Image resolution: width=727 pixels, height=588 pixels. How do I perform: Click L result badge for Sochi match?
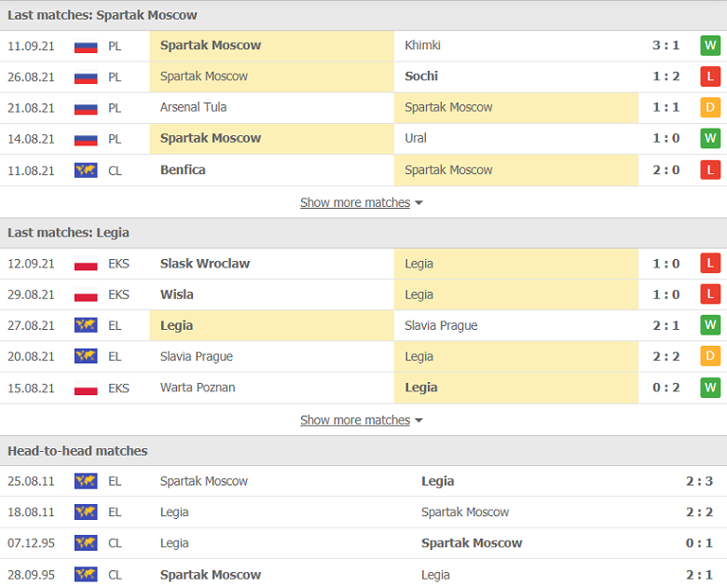coord(710,76)
